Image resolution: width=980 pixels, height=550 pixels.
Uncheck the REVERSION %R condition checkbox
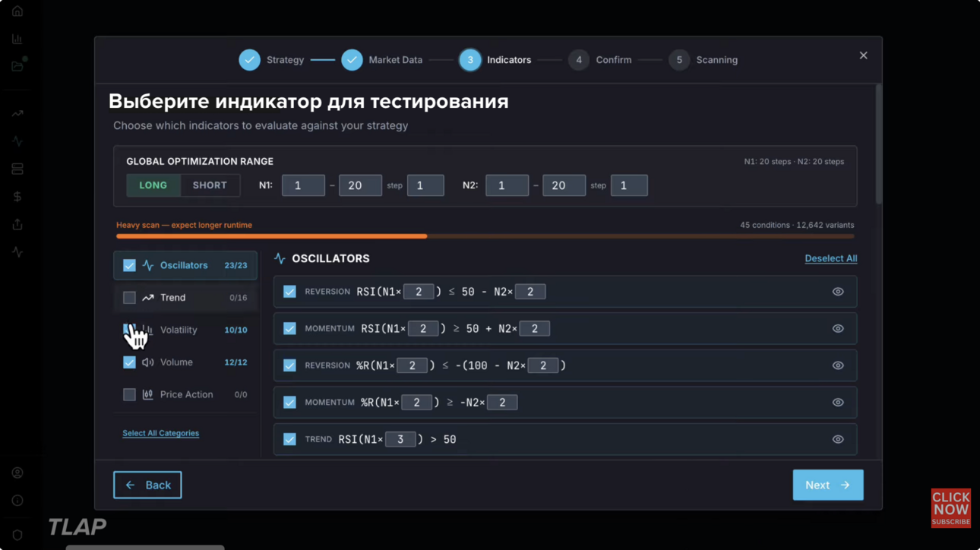pos(289,365)
